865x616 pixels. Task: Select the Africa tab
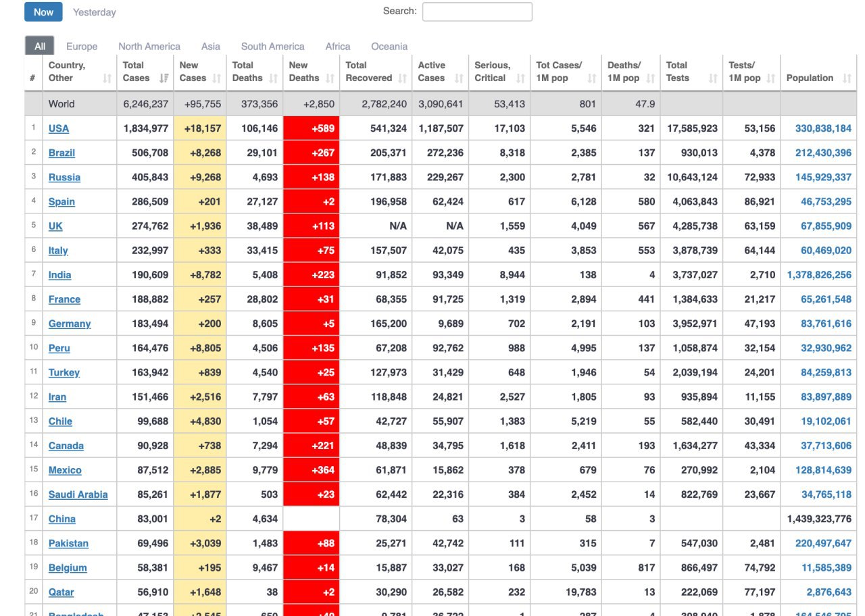pyautogui.click(x=338, y=47)
